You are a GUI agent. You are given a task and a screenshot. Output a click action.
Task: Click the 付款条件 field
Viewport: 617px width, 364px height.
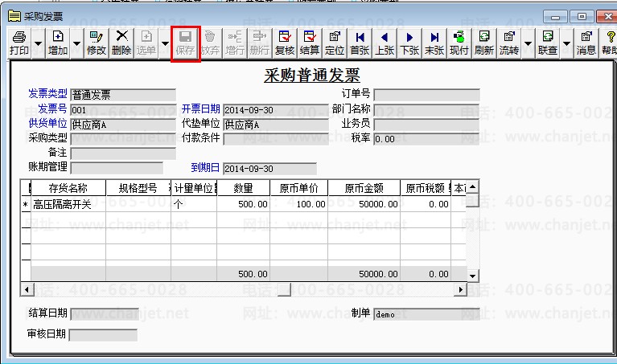point(275,139)
